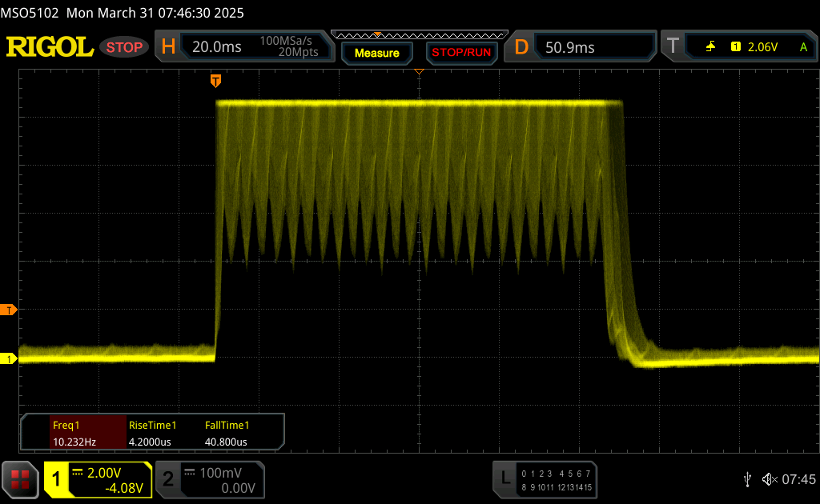Click the 40.800us fall time value
Image resolution: width=820 pixels, height=504 pixels.
click(226, 442)
